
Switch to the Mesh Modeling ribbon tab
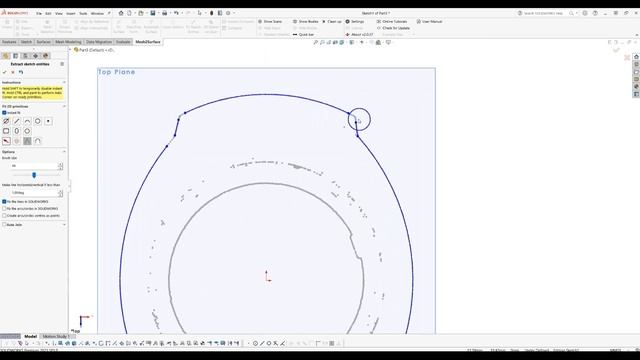click(68, 42)
